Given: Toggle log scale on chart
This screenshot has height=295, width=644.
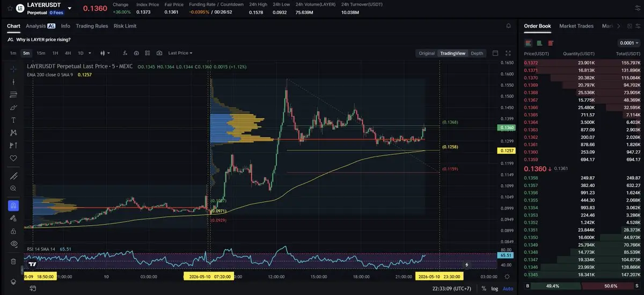Looking at the screenshot, I should pos(494,289).
